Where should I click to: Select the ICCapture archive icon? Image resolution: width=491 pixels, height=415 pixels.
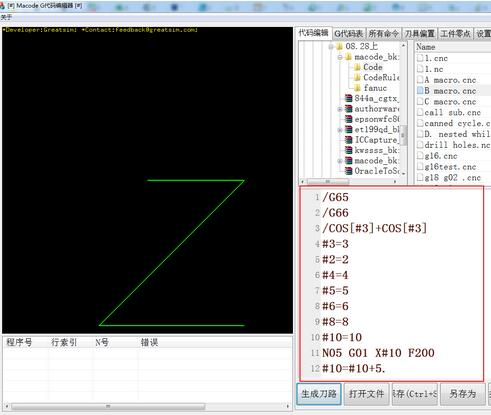pyautogui.click(x=348, y=140)
